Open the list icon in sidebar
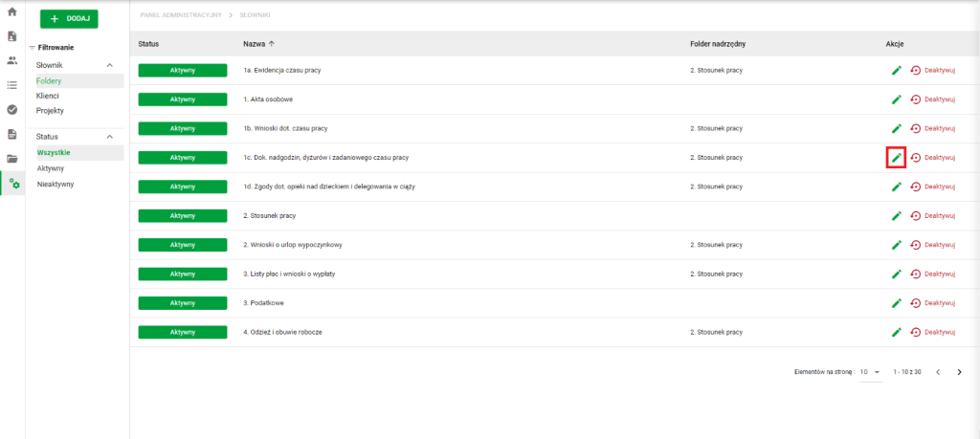The width and height of the screenshot is (980, 439). tap(11, 85)
